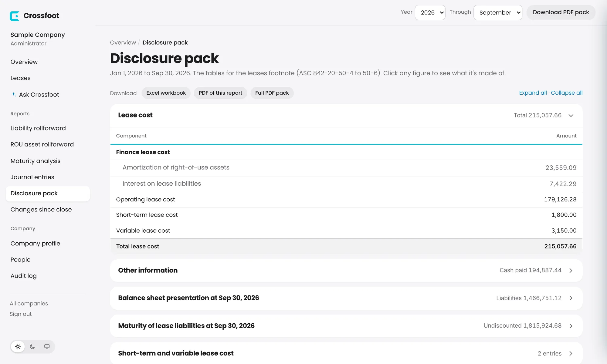Open Leases in the sidebar
This screenshot has width=607, height=364.
pyautogui.click(x=20, y=78)
